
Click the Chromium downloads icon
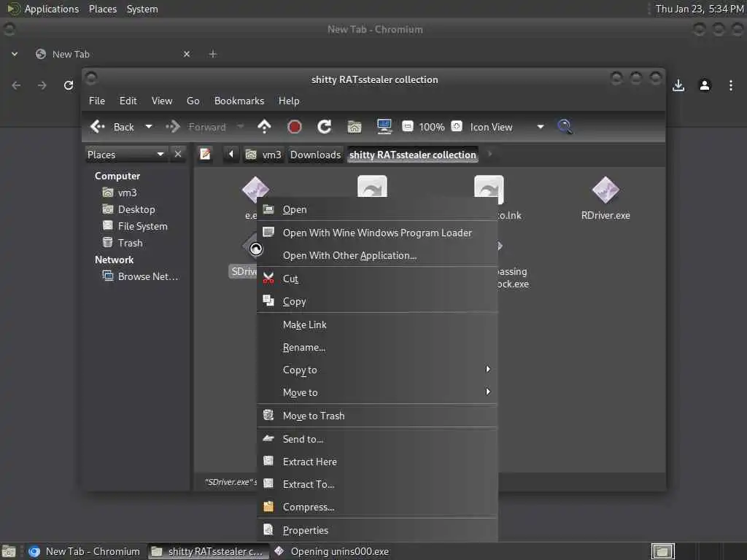[x=678, y=86]
